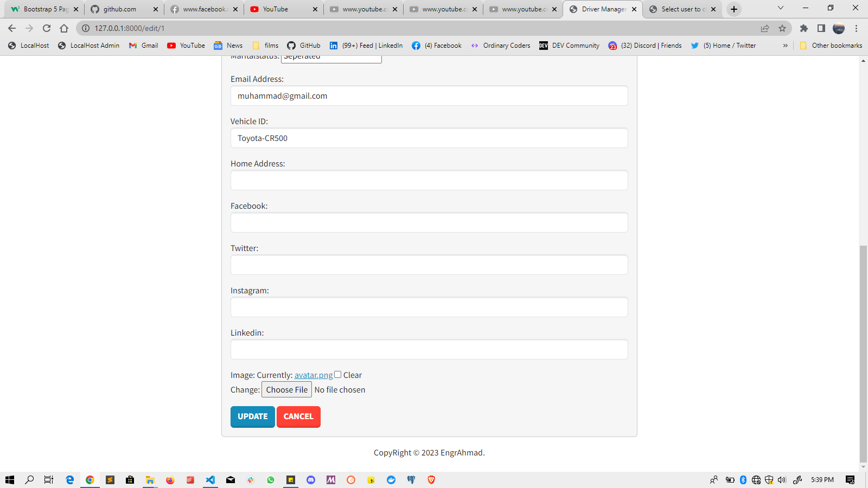Open Discord from the taskbar

[311, 480]
